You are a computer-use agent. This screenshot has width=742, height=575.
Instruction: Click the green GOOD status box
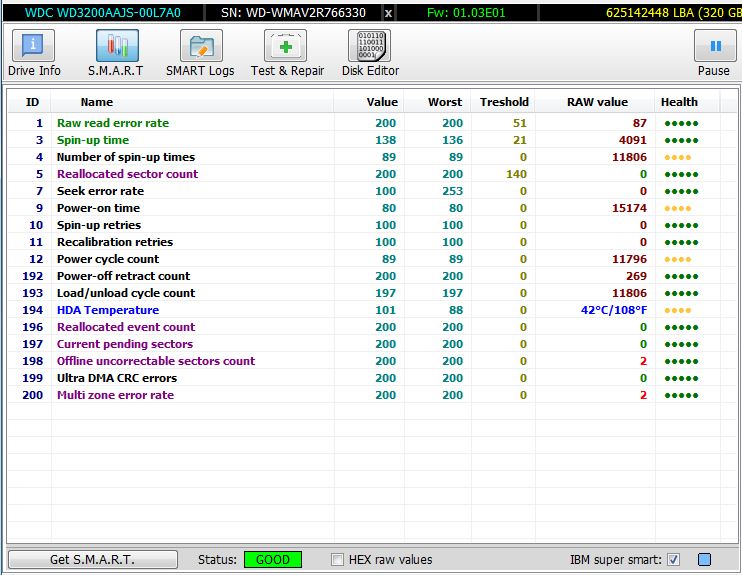tap(273, 560)
